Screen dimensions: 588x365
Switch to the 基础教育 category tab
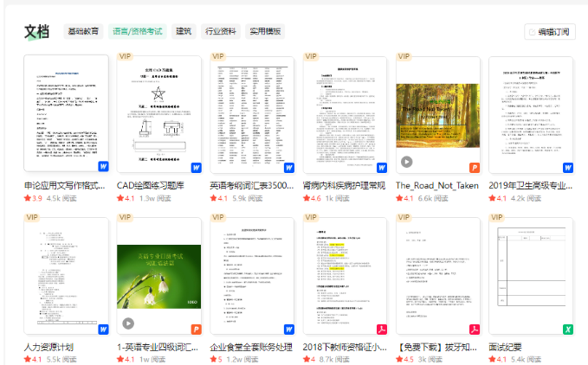[x=84, y=32]
